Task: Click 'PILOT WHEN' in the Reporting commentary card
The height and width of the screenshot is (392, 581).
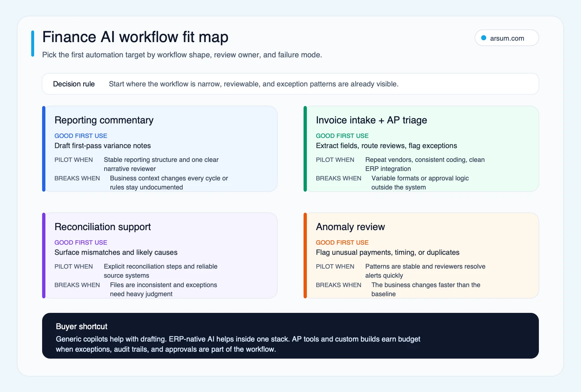Action: (x=73, y=160)
